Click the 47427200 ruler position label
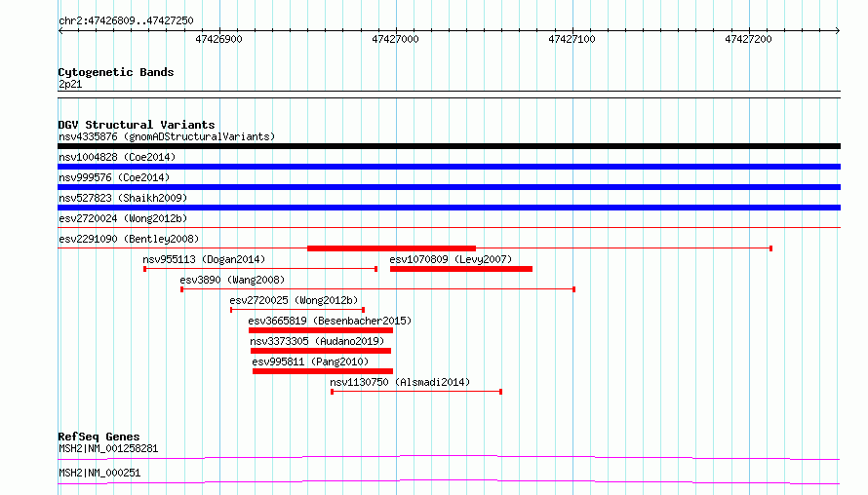The width and height of the screenshot is (868, 495). click(748, 39)
